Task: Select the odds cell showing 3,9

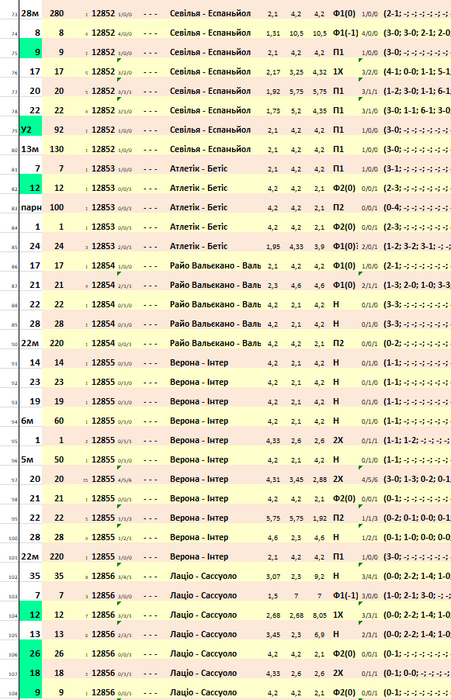Action: pos(319,246)
